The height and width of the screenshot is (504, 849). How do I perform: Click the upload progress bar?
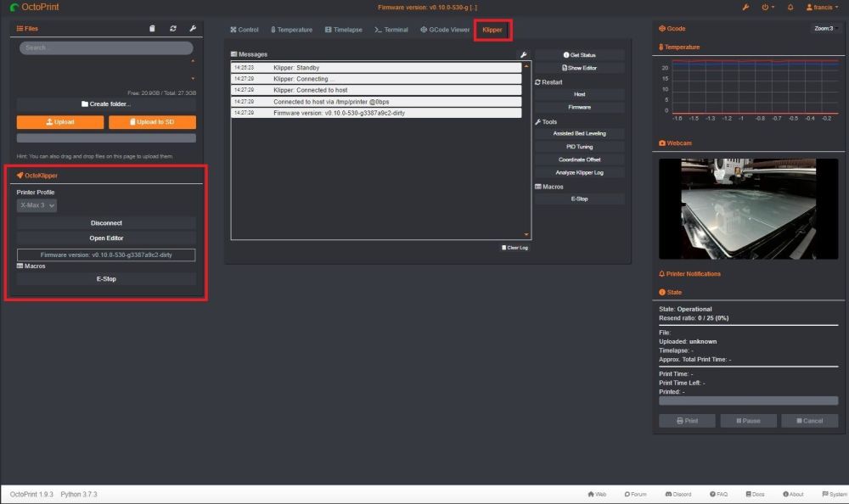[106, 138]
